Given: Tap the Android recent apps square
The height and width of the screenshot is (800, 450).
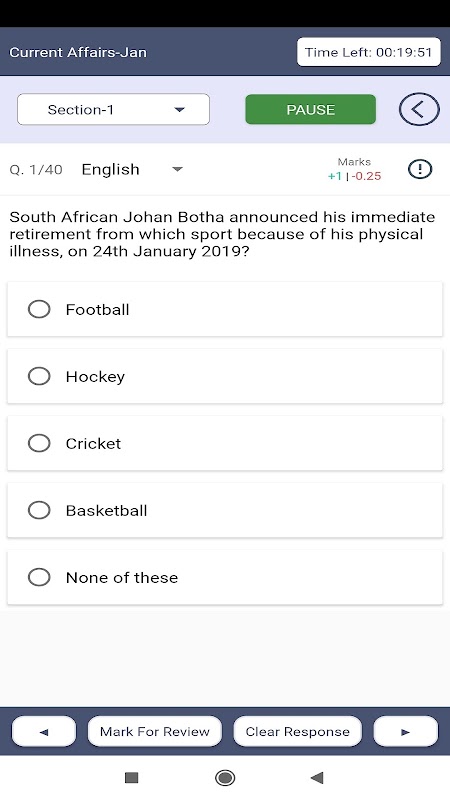Looking at the screenshot, I should (132, 778).
